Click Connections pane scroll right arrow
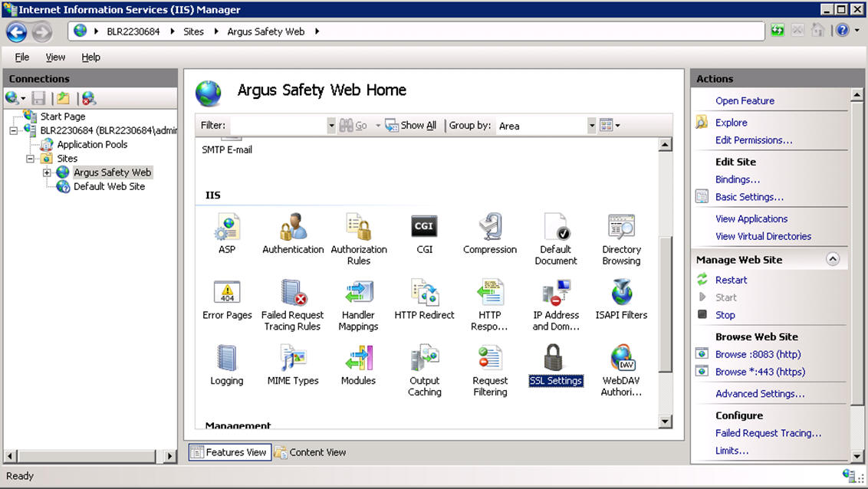The width and height of the screenshot is (868, 489). [170, 456]
